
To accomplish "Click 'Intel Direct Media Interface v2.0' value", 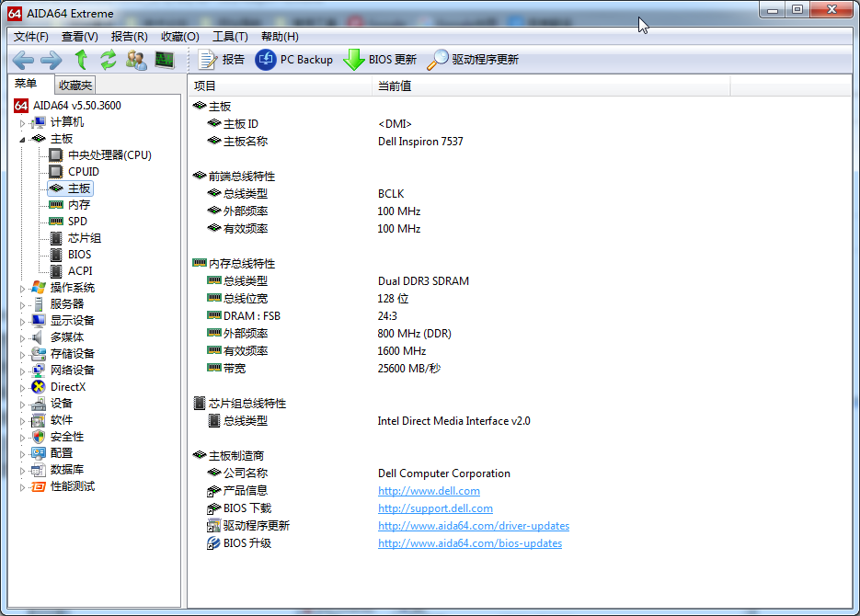I will (453, 421).
